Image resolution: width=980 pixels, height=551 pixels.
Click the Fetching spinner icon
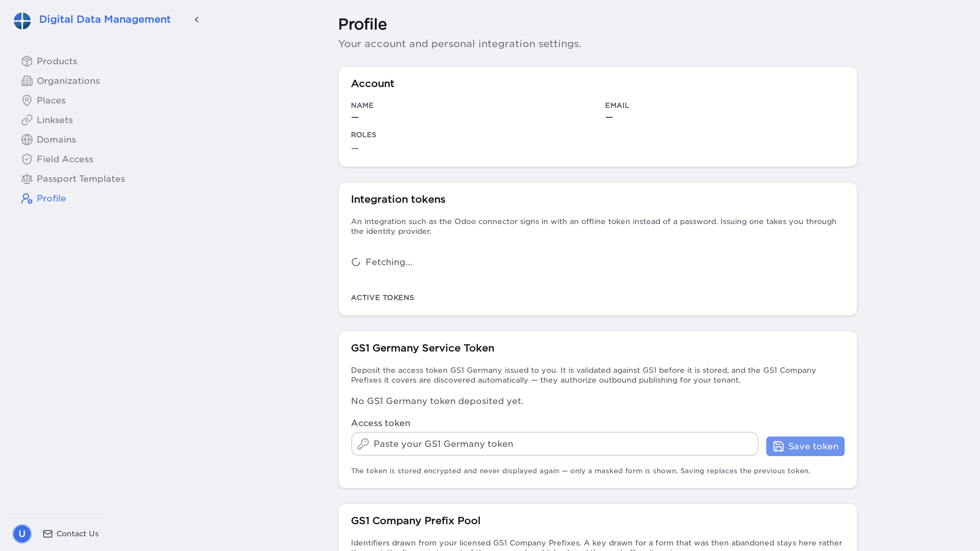pos(356,262)
